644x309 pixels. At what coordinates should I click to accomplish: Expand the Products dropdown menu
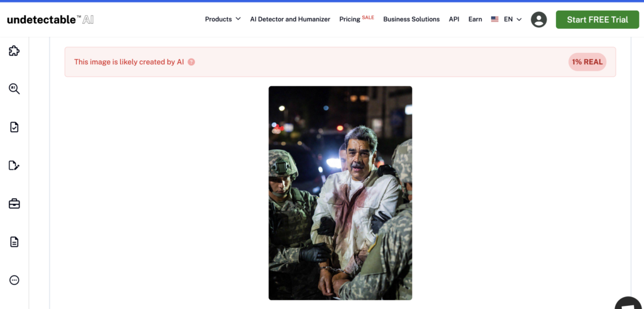coord(223,20)
